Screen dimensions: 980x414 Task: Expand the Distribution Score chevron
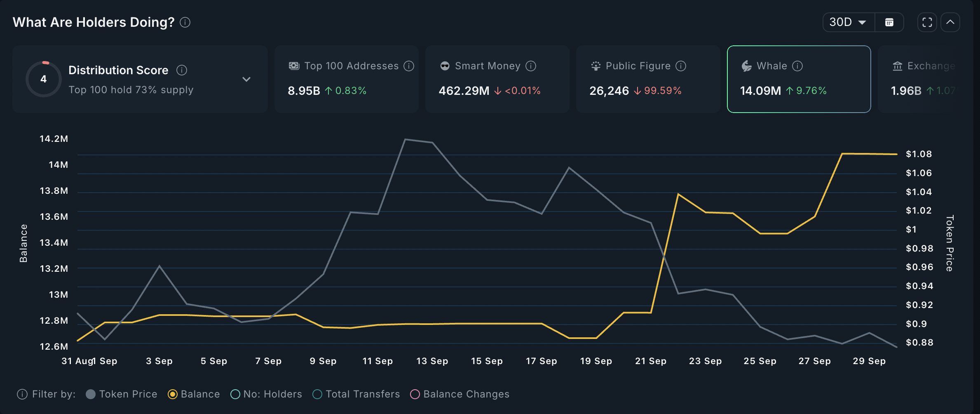coord(246,79)
